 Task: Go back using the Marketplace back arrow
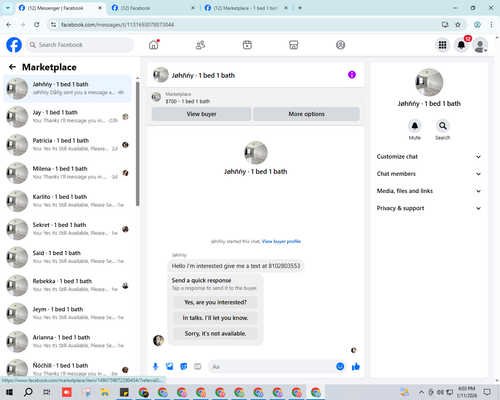tap(12, 67)
